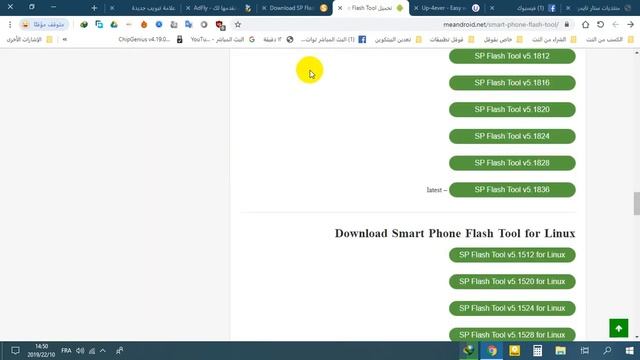The height and width of the screenshot is (360, 640).
Task: Click the overlapping windows extension icon
Action: tap(99, 25)
